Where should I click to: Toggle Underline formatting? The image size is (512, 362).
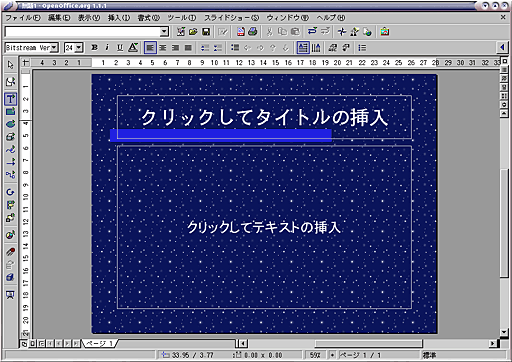coord(120,48)
